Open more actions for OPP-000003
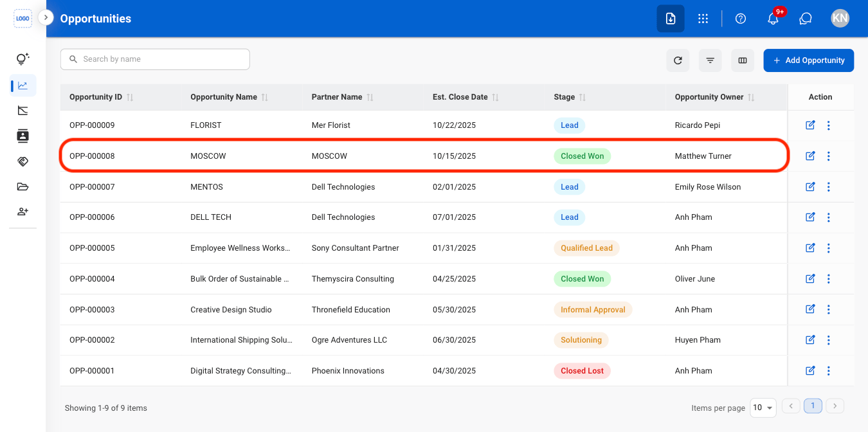This screenshot has height=432, width=868. 828,309
